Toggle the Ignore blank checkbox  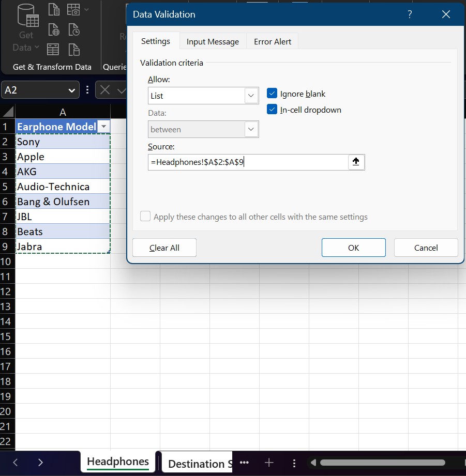(272, 93)
